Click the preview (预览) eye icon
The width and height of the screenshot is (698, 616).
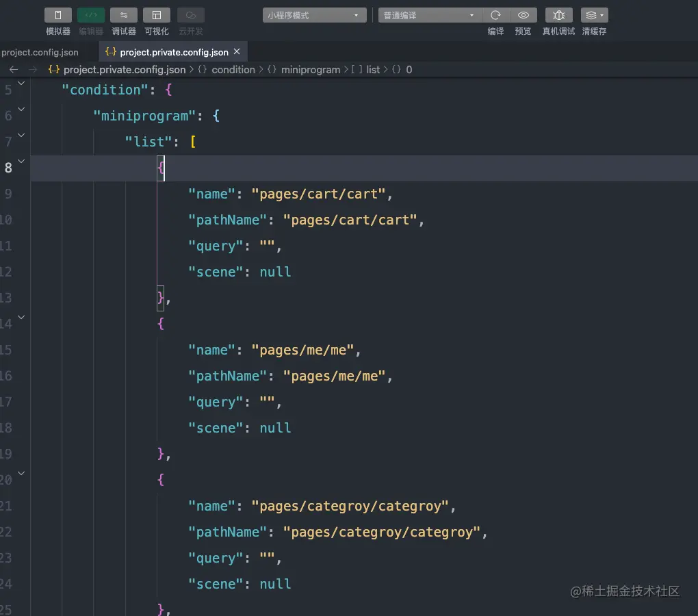pos(523,15)
